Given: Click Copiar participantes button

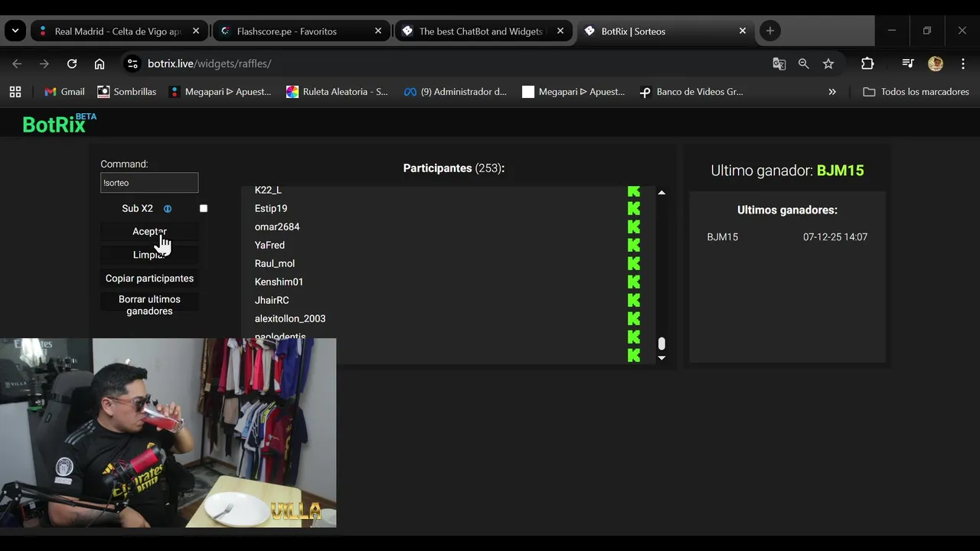Looking at the screenshot, I should (149, 279).
